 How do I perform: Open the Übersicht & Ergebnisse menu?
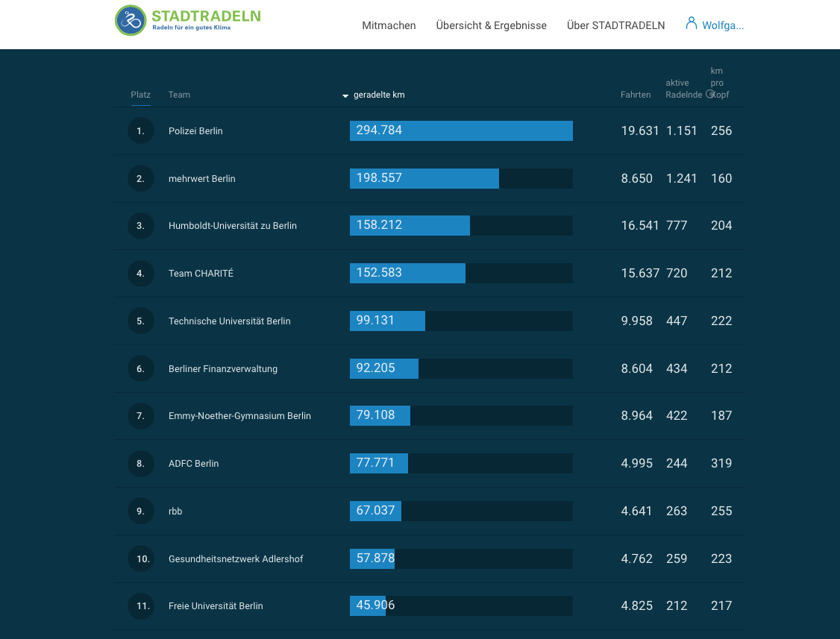[x=492, y=25]
